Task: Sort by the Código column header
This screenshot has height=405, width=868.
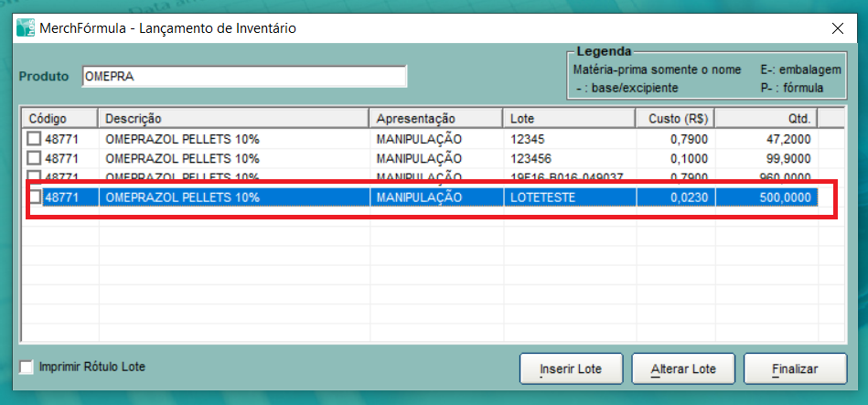Action: point(59,119)
